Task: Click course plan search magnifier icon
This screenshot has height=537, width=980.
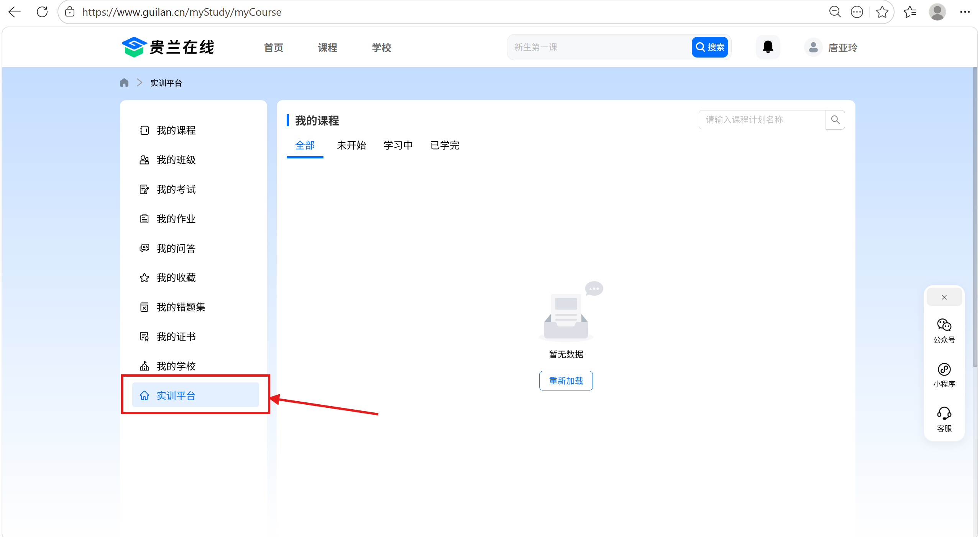Action: (x=835, y=120)
